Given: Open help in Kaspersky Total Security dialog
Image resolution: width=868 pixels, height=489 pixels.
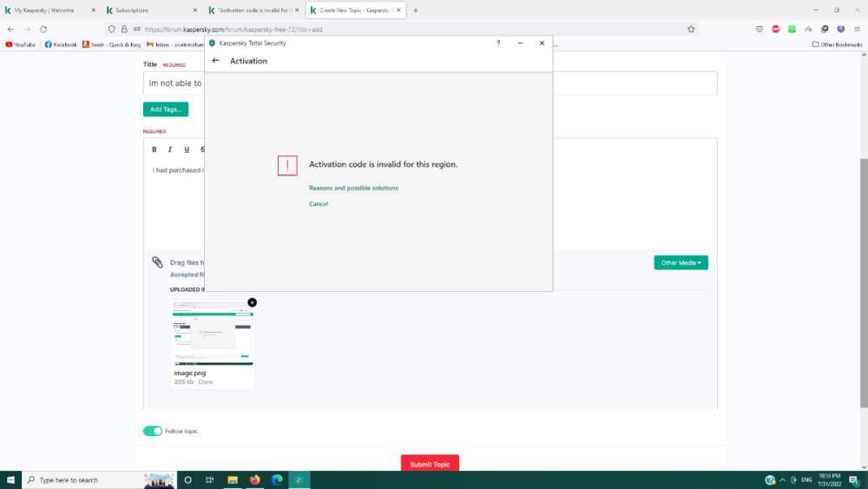Looking at the screenshot, I should pos(498,43).
